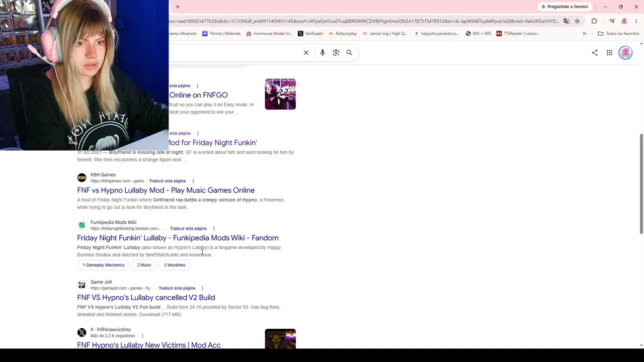The image size is (644, 362).
Task: Bookmark this page with the star icon
Action: tap(577, 21)
